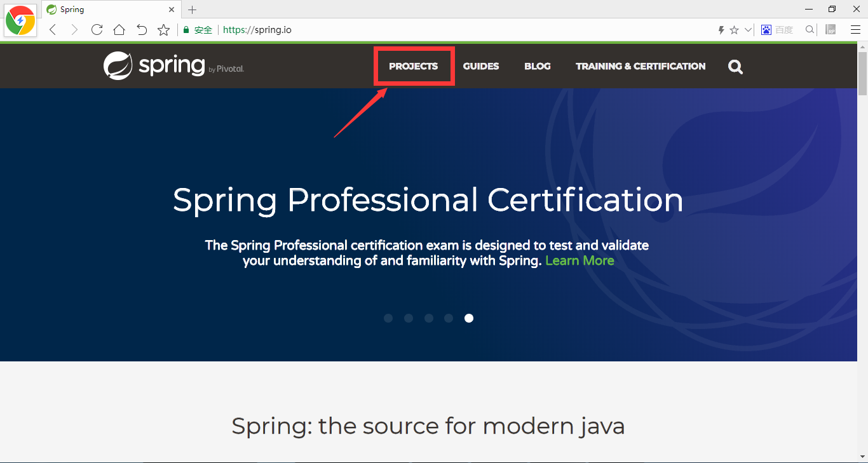
Task: Click the browser forward arrow
Action: coord(74,30)
